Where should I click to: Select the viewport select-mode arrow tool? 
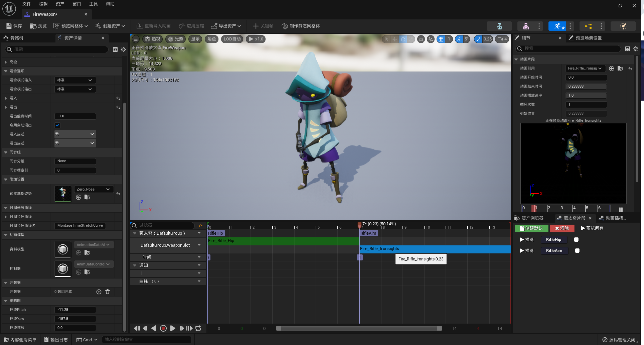386,39
